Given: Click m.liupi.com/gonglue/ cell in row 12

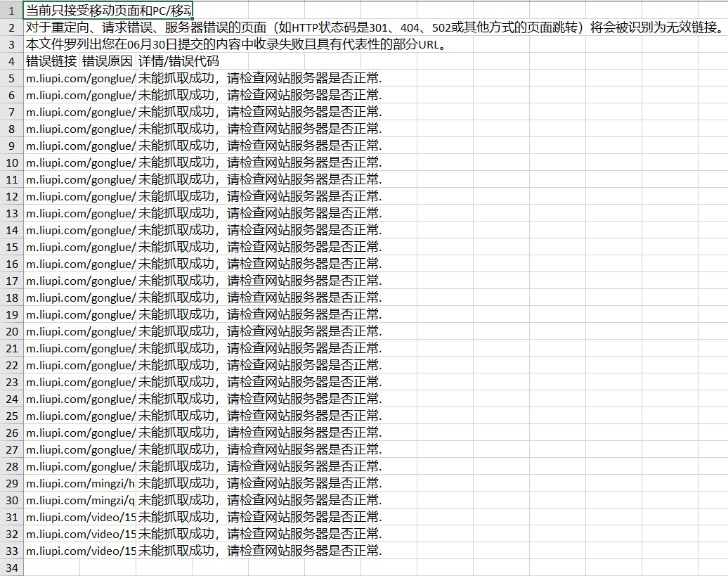Looking at the screenshot, I should [x=80, y=196].
